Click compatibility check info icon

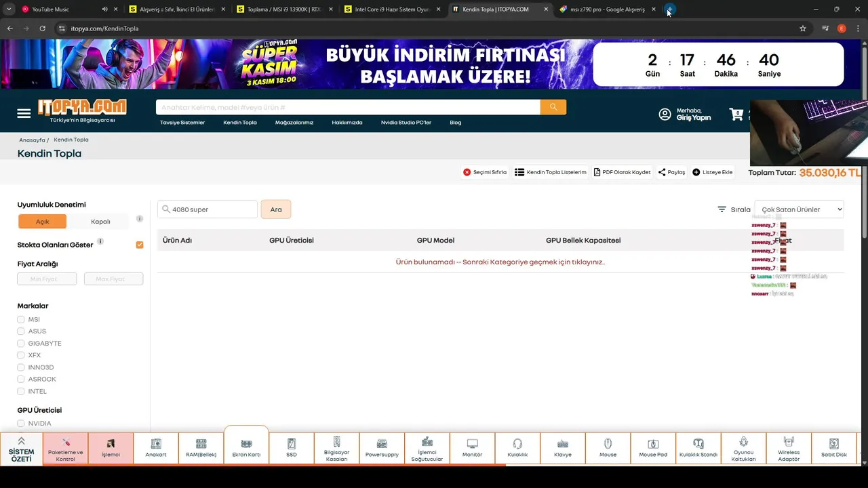[x=140, y=219]
